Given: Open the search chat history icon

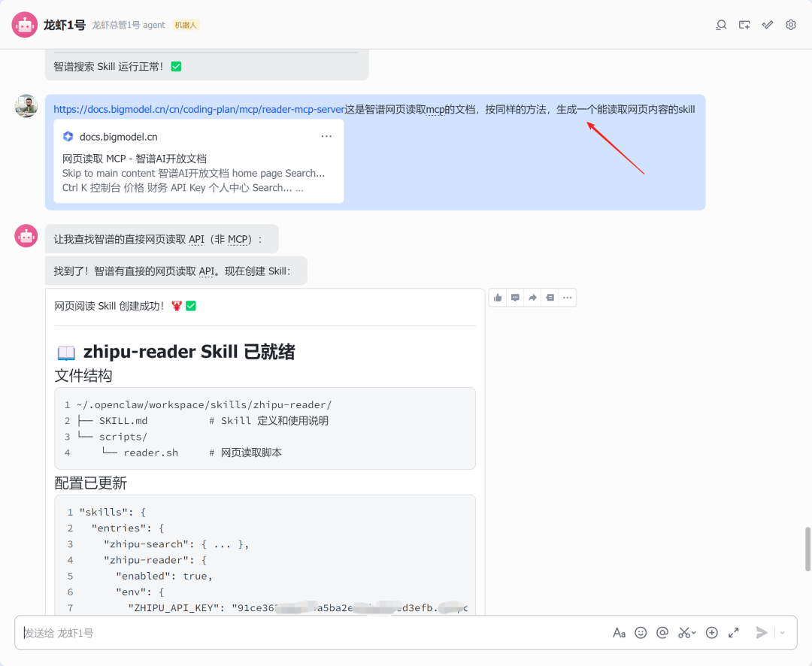Looking at the screenshot, I should pos(721,25).
